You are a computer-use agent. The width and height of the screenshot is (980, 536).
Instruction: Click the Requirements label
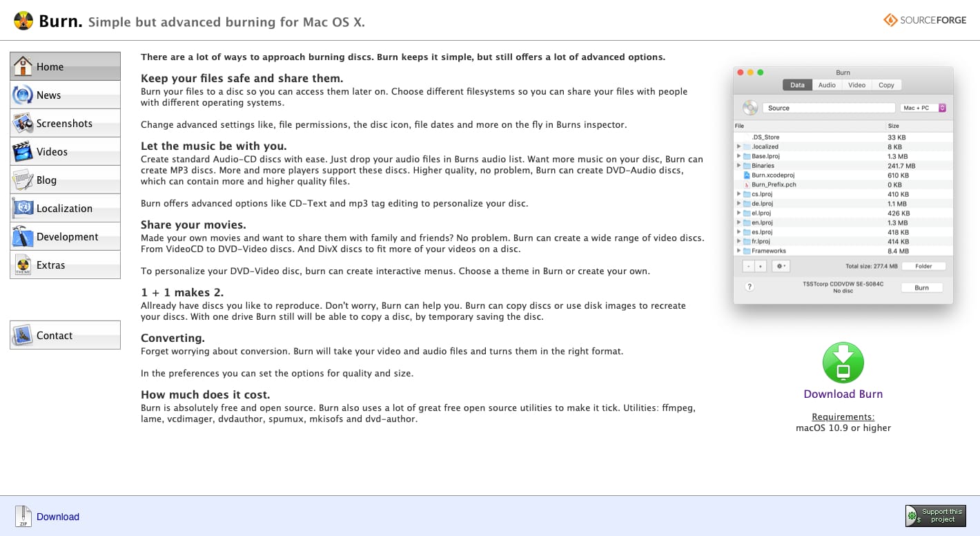click(843, 417)
